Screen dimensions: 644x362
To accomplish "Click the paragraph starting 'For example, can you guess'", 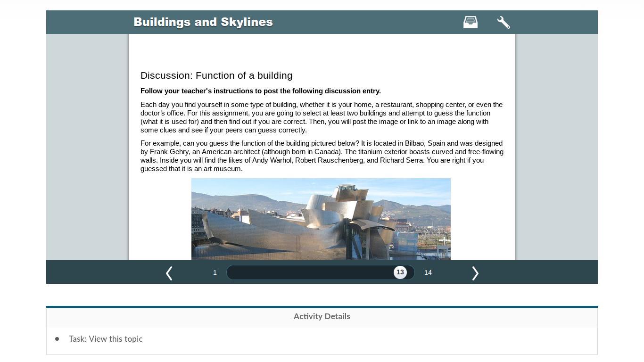I will [x=322, y=156].
